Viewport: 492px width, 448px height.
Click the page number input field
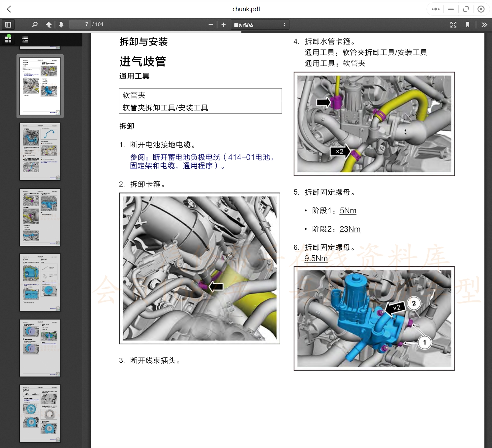79,24
